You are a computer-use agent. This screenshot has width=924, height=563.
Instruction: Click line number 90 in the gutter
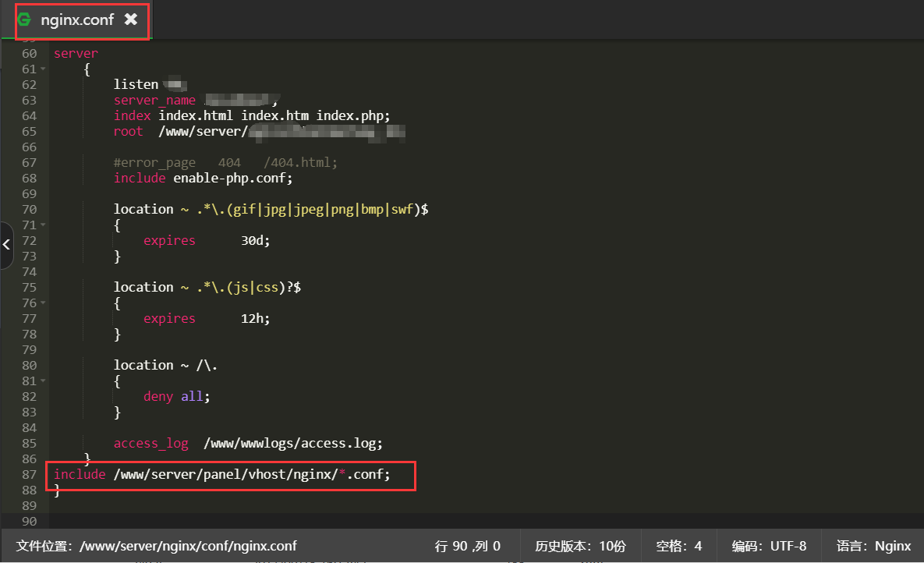pos(29,521)
